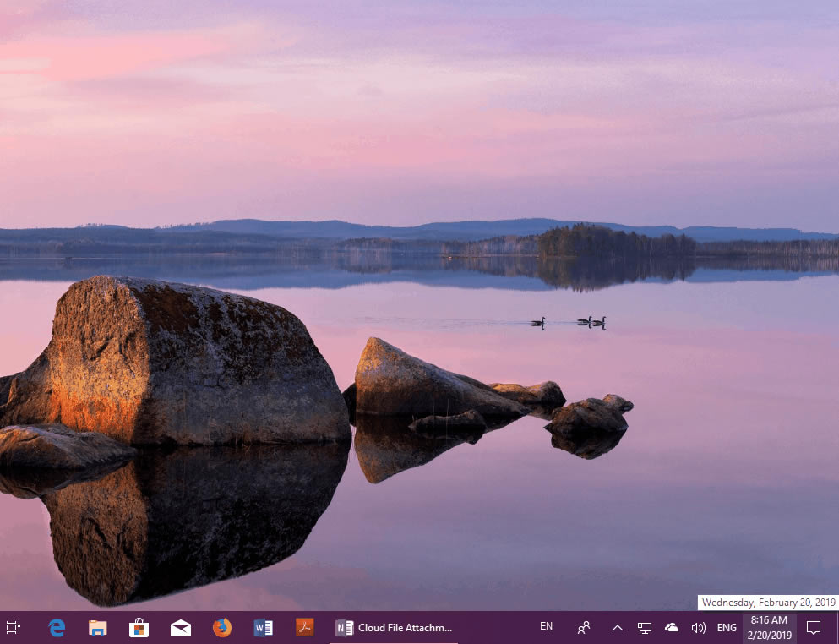Open the volume slider via the speaker icon
Screen dimensions: 839x644
coord(699,628)
